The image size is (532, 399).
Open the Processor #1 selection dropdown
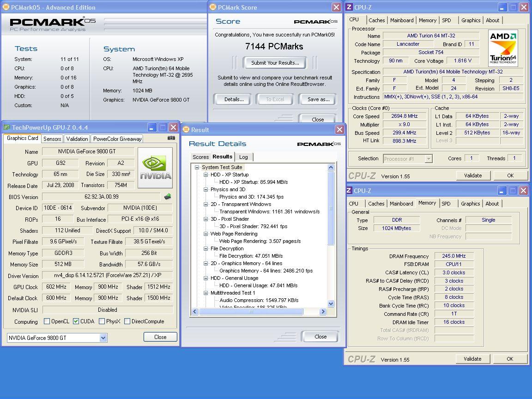click(x=429, y=158)
